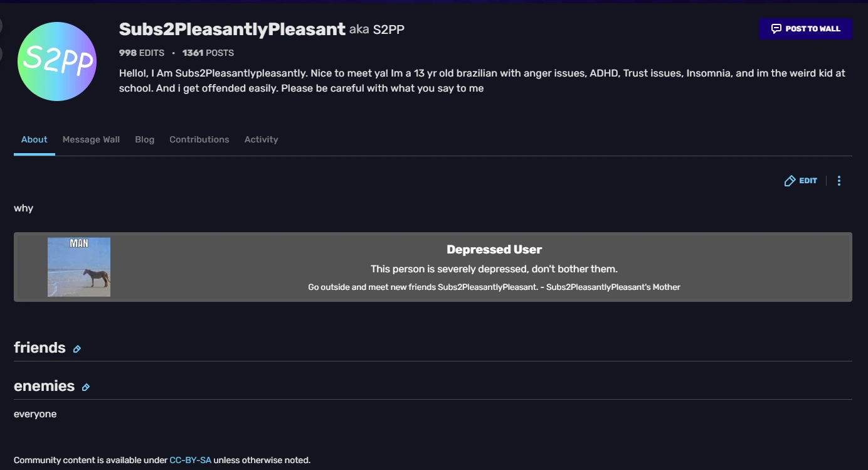The image size is (868, 470).
Task: Click the Depressed User box title
Action: (x=494, y=249)
